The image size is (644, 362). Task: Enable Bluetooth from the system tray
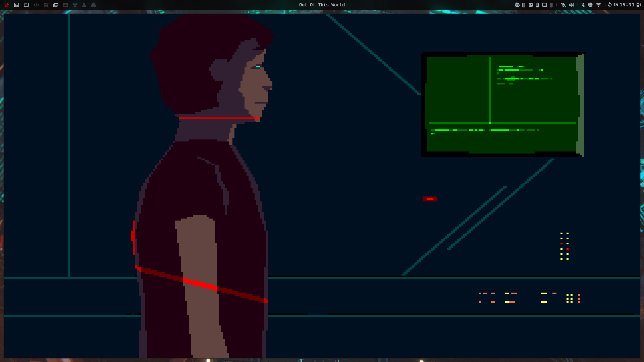click(583, 5)
